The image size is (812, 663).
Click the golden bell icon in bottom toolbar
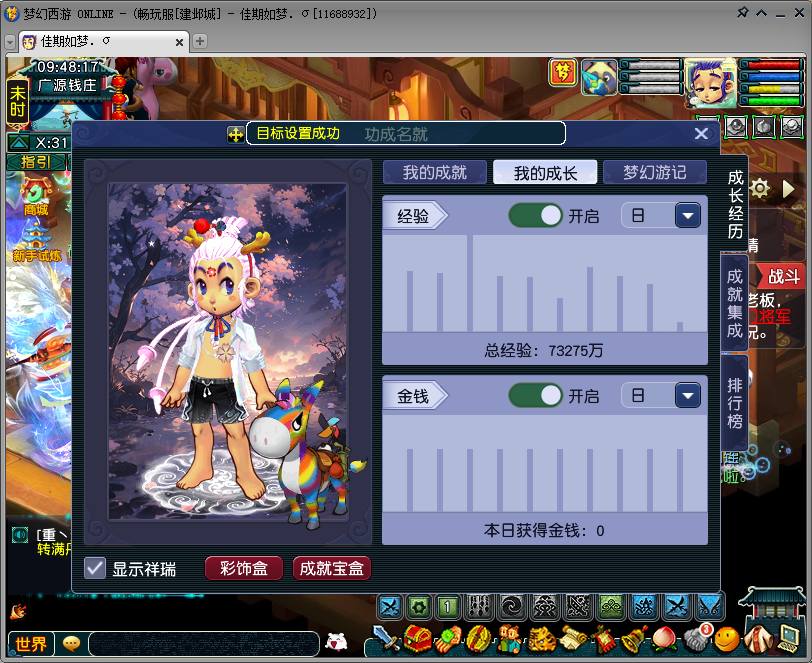(633, 638)
